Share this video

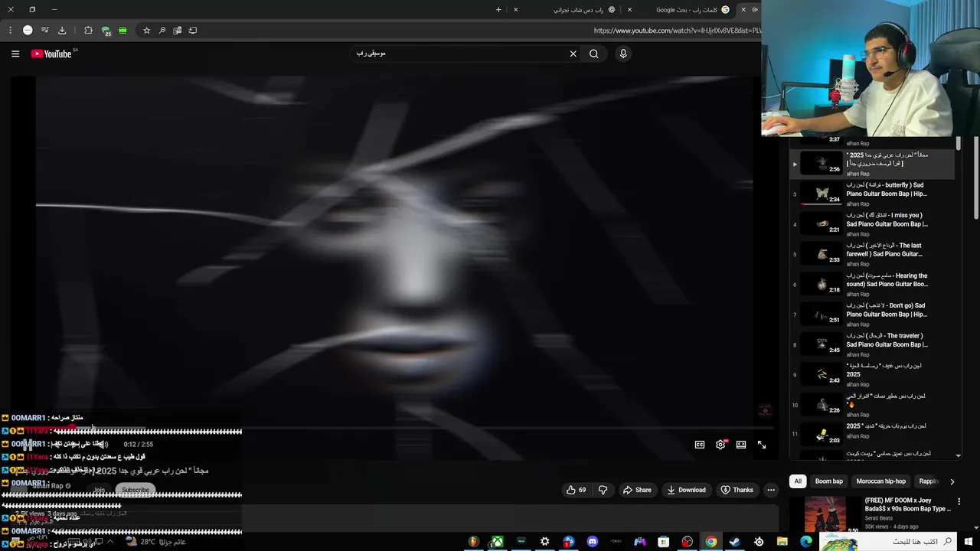click(x=636, y=490)
